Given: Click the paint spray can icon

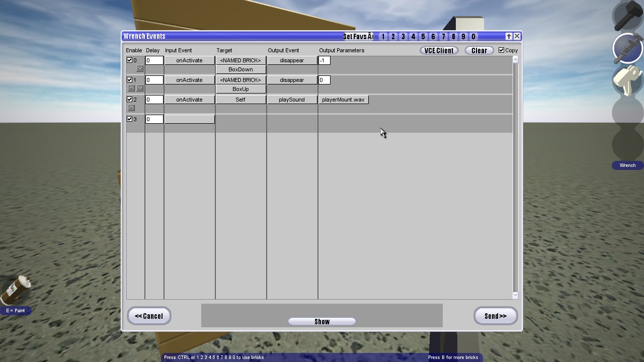Looking at the screenshot, I should tap(16, 290).
